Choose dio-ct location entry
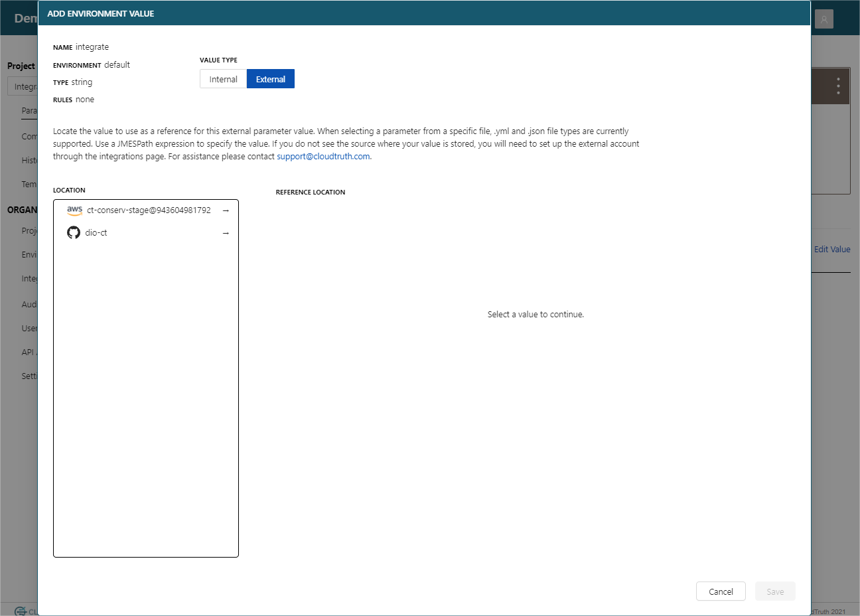 96,233
